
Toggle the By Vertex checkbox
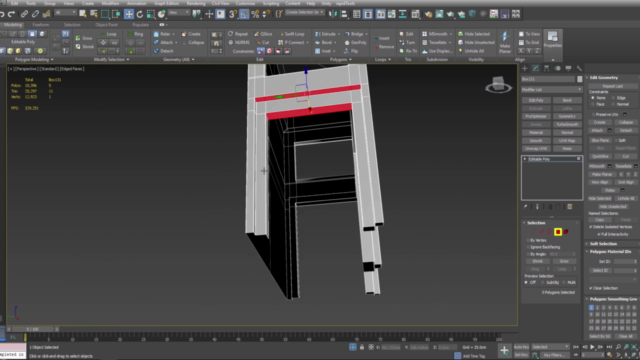528,240
